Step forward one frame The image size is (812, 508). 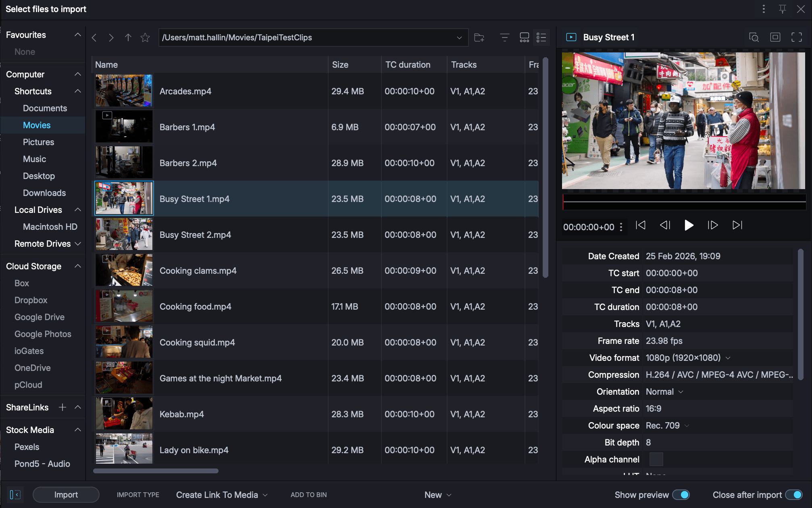713,225
